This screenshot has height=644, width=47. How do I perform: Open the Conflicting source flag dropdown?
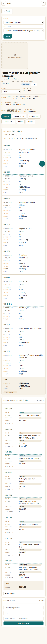tap(23, 608)
